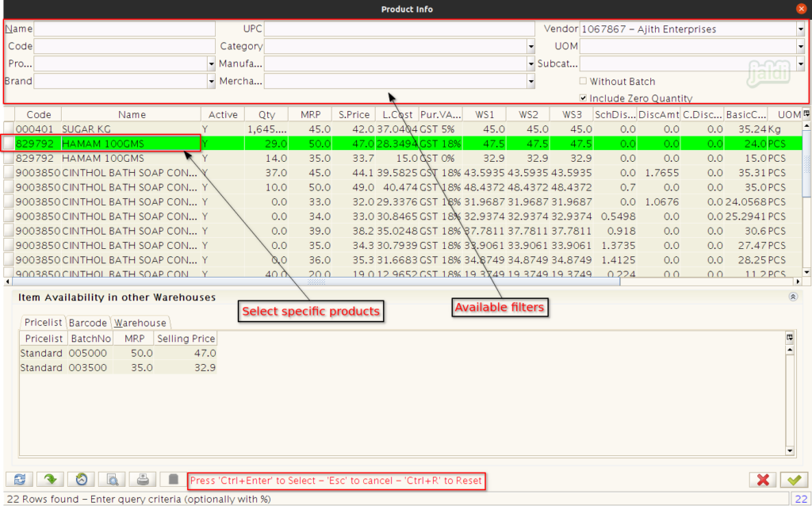812x506 pixels.
Task: Tick the selection box for SUGAR KG row
Action: [9, 129]
